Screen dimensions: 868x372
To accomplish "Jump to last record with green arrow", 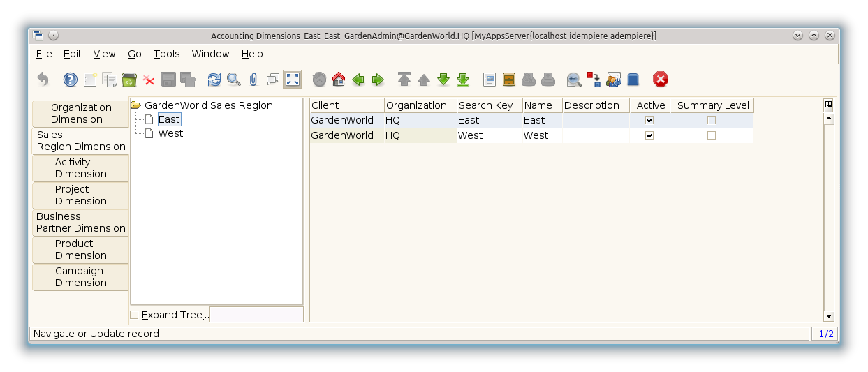I will (463, 80).
